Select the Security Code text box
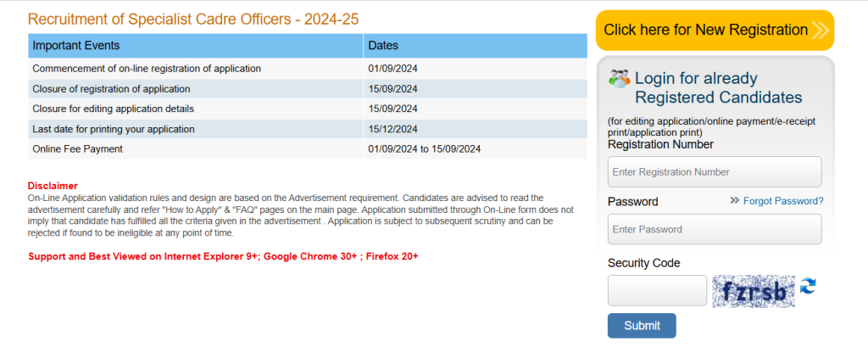The height and width of the screenshot is (358, 868). point(657,290)
